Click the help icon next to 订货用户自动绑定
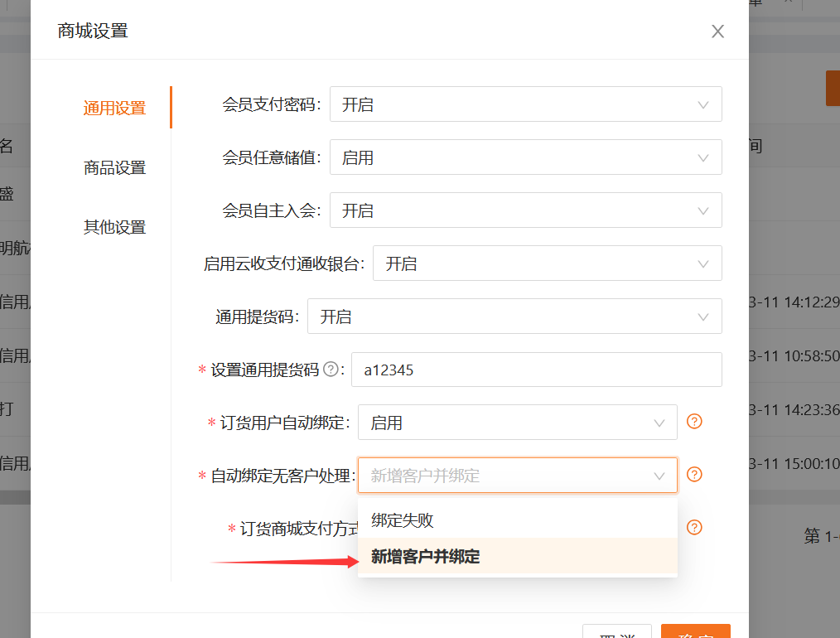 click(x=695, y=422)
